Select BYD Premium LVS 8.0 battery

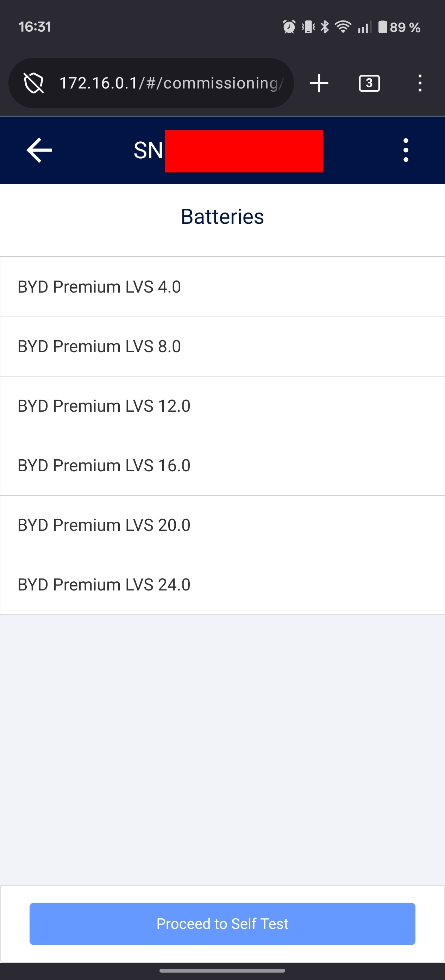click(222, 347)
